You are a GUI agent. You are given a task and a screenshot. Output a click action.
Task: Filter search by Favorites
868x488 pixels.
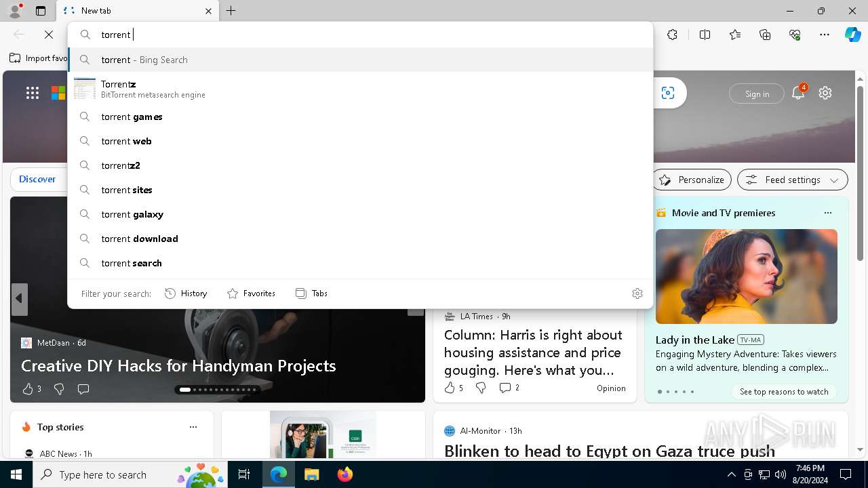251,293
